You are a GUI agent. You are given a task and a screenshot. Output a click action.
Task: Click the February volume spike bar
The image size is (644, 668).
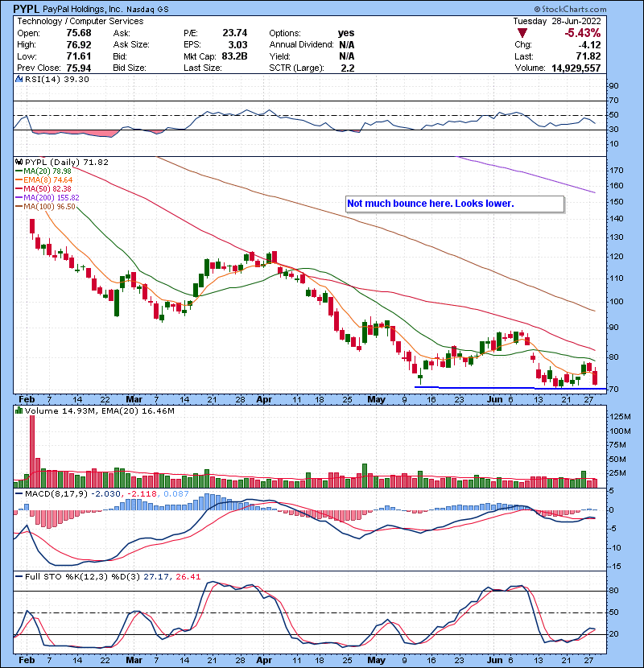click(32, 452)
